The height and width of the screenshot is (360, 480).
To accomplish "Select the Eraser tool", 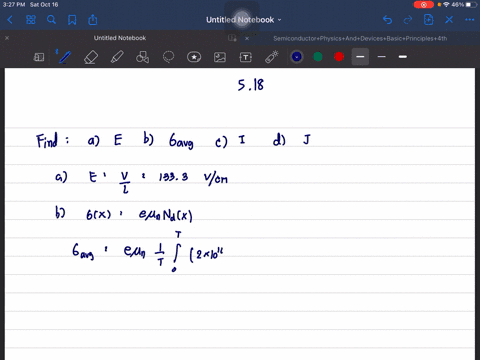I will coord(91,57).
